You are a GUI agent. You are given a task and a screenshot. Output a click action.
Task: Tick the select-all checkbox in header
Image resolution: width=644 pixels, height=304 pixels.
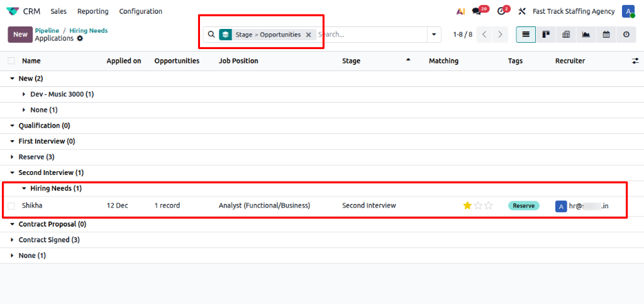tap(11, 61)
